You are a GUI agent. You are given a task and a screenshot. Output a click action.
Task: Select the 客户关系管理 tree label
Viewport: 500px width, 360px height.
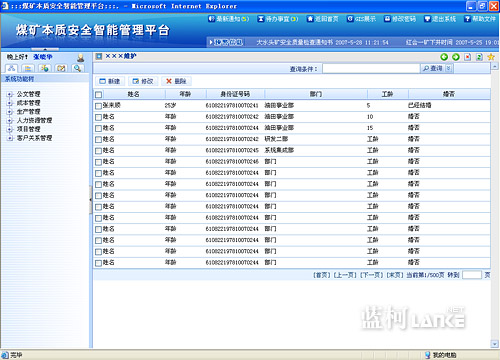point(34,138)
